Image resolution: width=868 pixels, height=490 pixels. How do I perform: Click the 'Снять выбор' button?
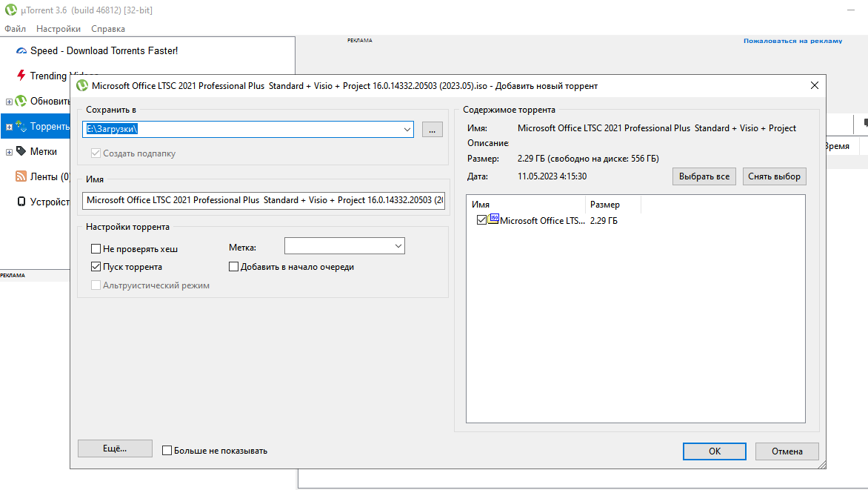[774, 176]
